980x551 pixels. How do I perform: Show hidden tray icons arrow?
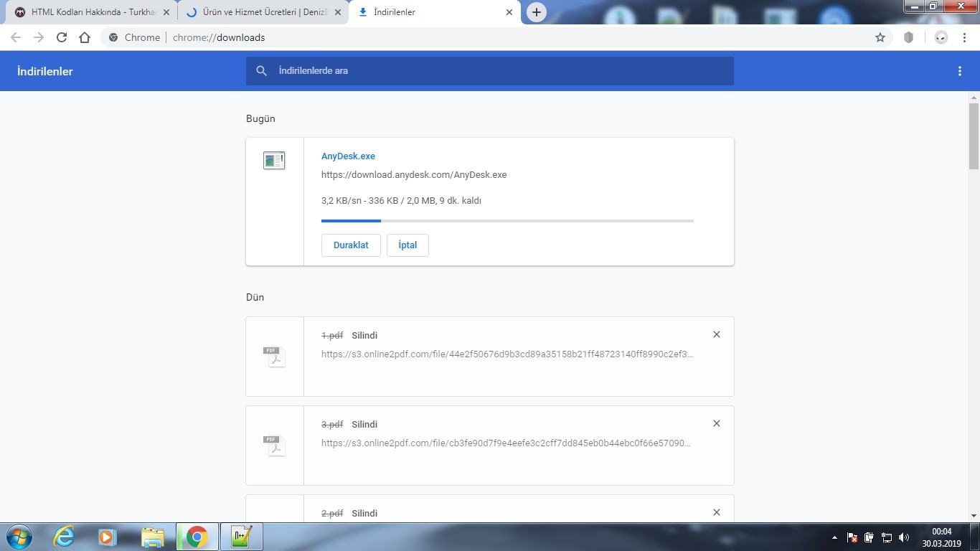(x=834, y=537)
